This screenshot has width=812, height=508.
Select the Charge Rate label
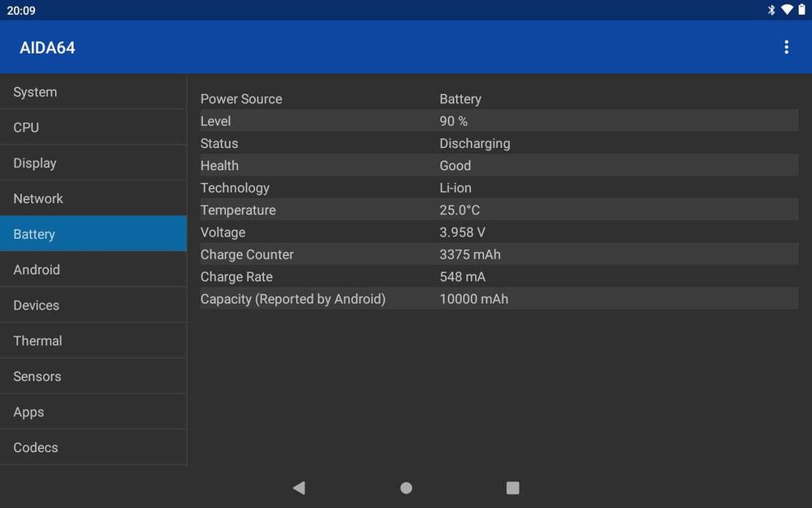pos(236,277)
